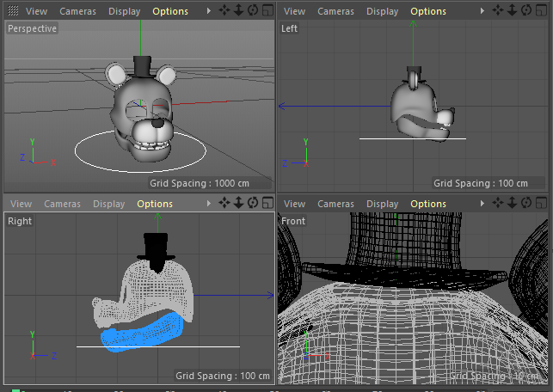Click rotate camera icon in Front viewport
Screen dimensions: 553x392
point(526,203)
